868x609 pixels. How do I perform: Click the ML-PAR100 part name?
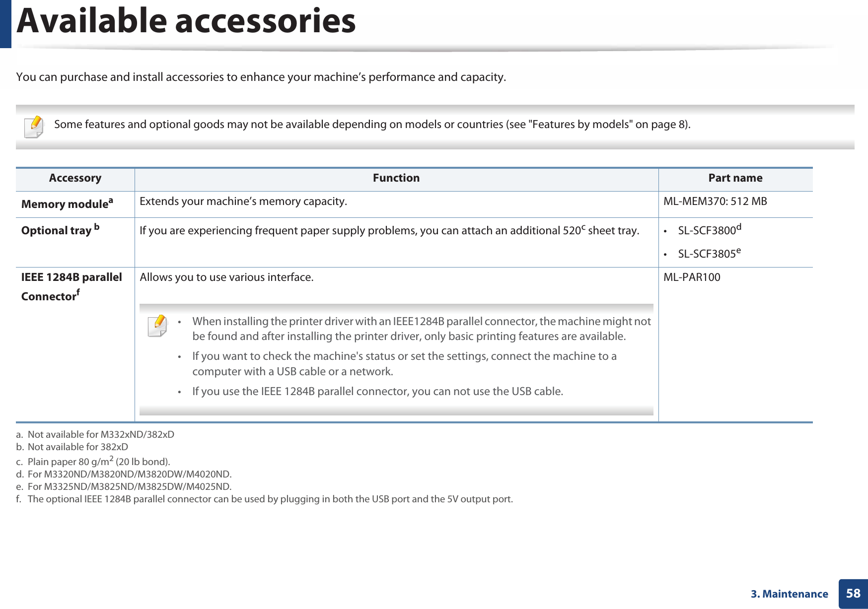coord(692,277)
